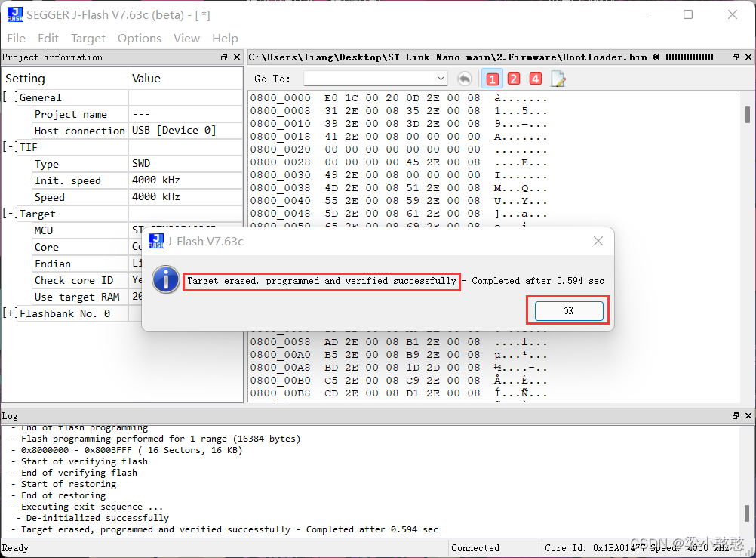Open the File menu
This screenshot has width=756, height=558.
(x=17, y=39)
